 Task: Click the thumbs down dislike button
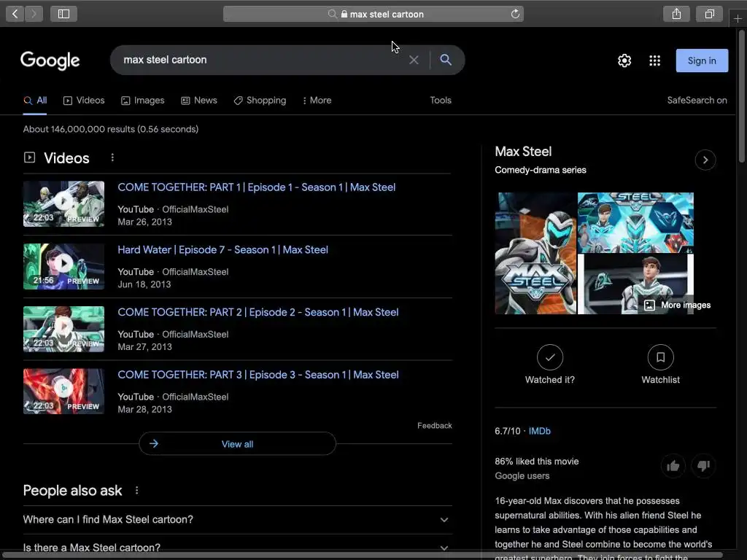tap(704, 466)
